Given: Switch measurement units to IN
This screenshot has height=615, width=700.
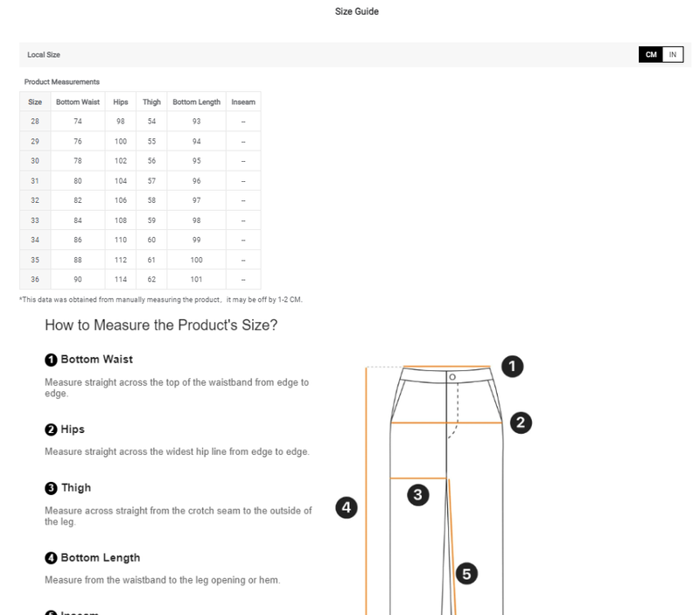Looking at the screenshot, I should (x=673, y=54).
